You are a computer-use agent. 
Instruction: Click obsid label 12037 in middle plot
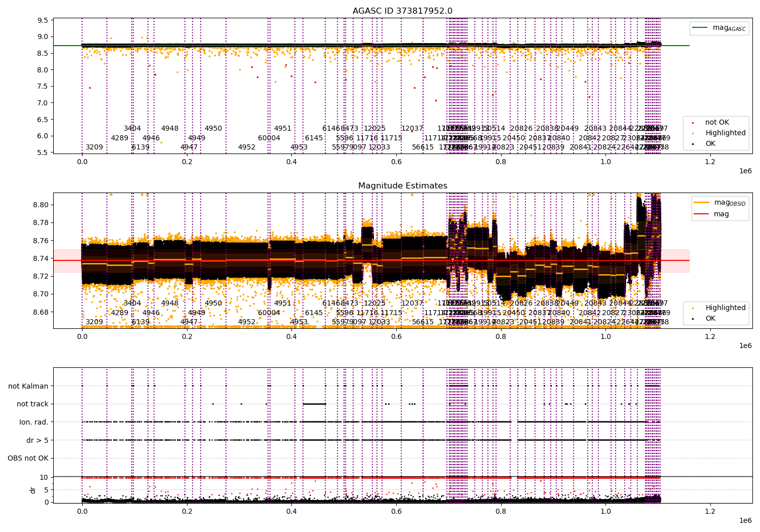click(412, 303)
